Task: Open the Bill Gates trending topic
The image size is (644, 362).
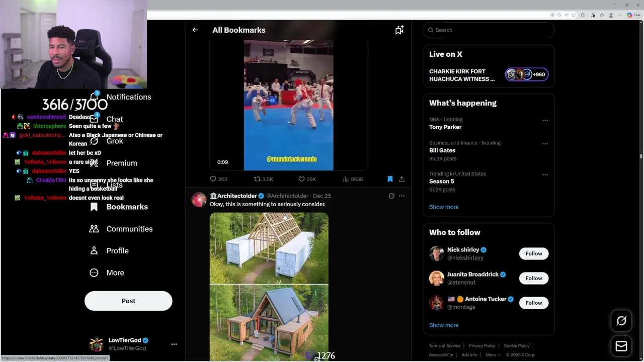Action: (442, 150)
